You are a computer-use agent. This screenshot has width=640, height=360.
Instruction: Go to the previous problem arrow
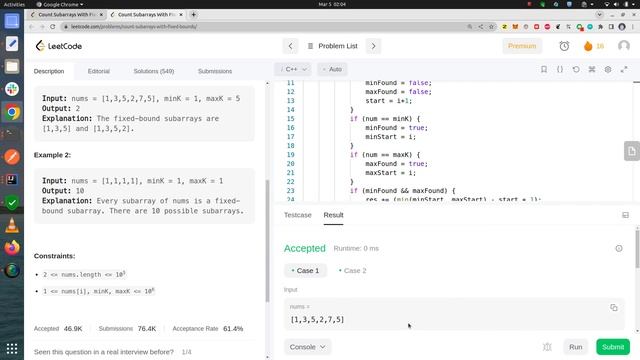(x=290, y=46)
